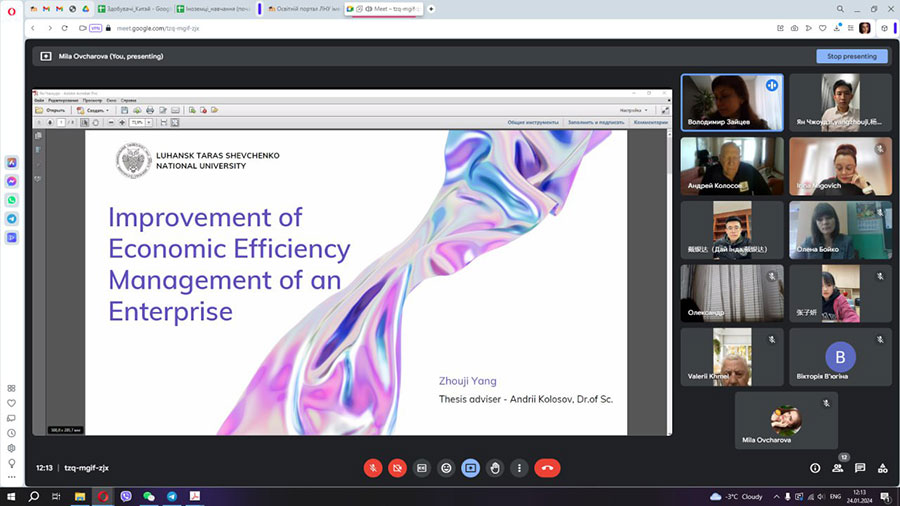
Task: Show the participants people panel
Action: 837,467
